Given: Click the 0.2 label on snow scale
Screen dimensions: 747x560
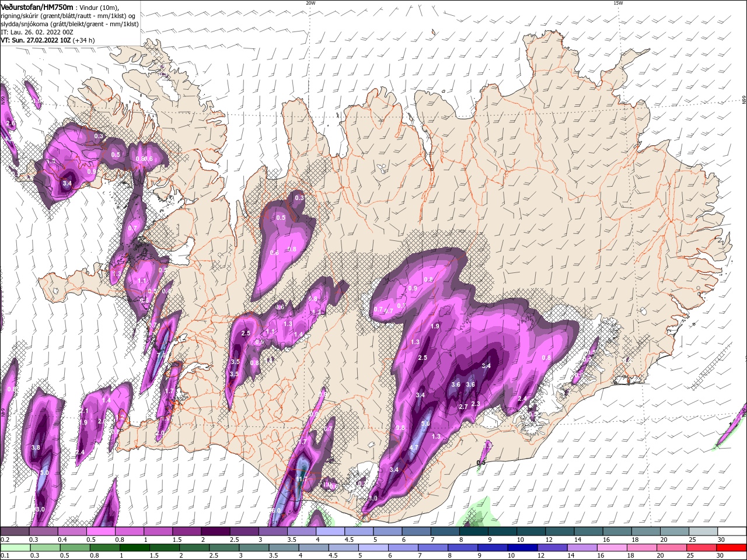Looking at the screenshot, I should point(5,540).
